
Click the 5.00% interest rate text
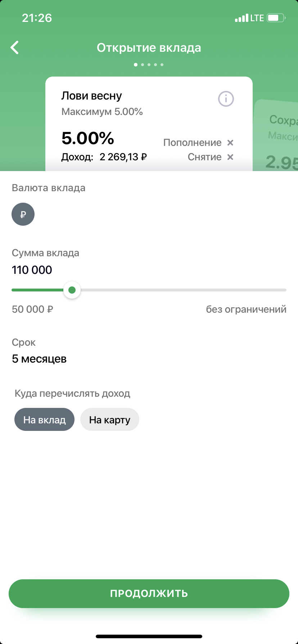pyautogui.click(x=88, y=138)
